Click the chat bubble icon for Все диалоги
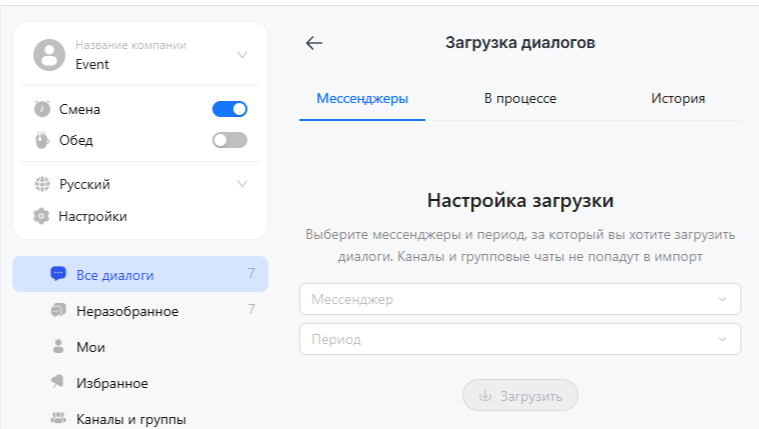This screenshot has height=429, width=759. [58, 274]
